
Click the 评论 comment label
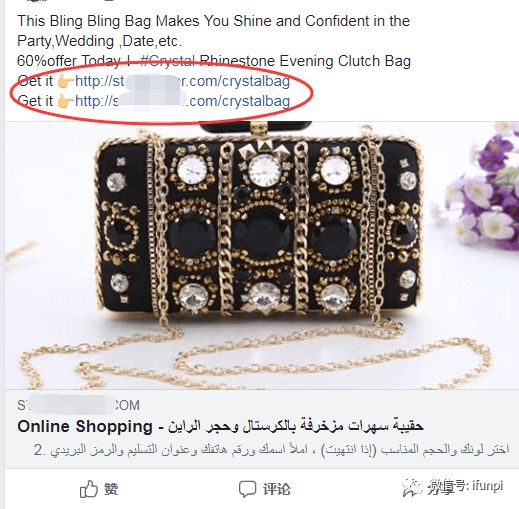click(277, 489)
